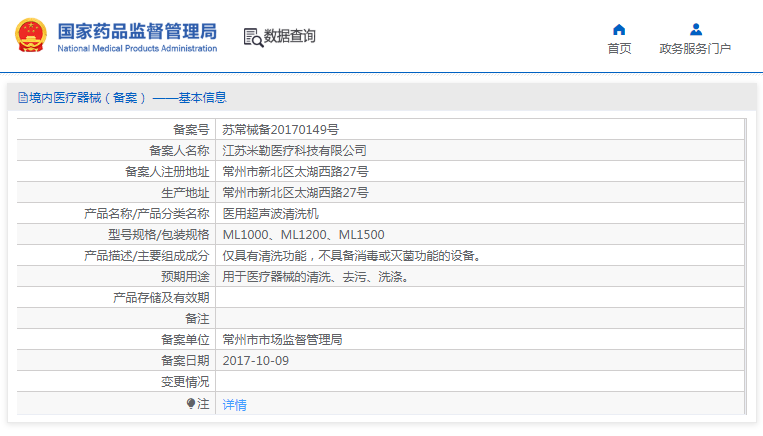Click the 产品名称/产品分类名称 label
Screen dimensions: 763x436
pos(146,214)
